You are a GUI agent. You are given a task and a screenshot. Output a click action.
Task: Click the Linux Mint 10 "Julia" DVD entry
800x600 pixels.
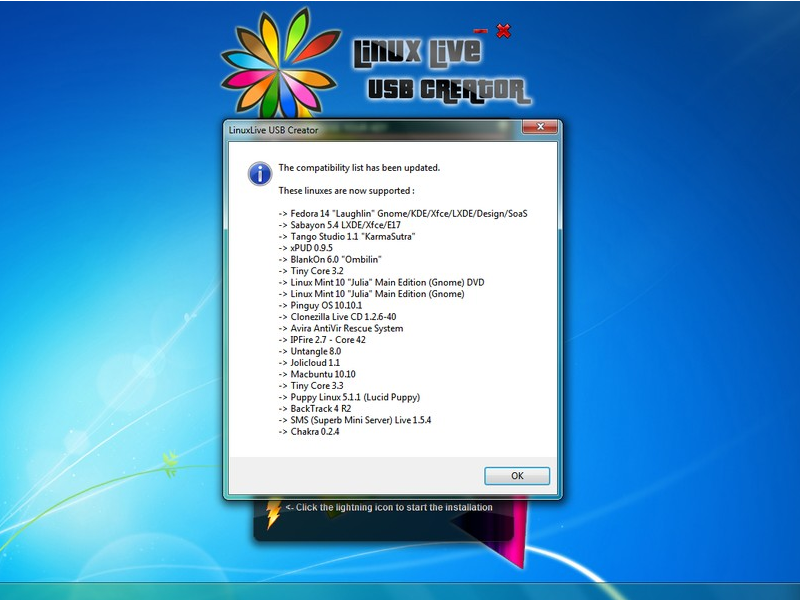(381, 283)
